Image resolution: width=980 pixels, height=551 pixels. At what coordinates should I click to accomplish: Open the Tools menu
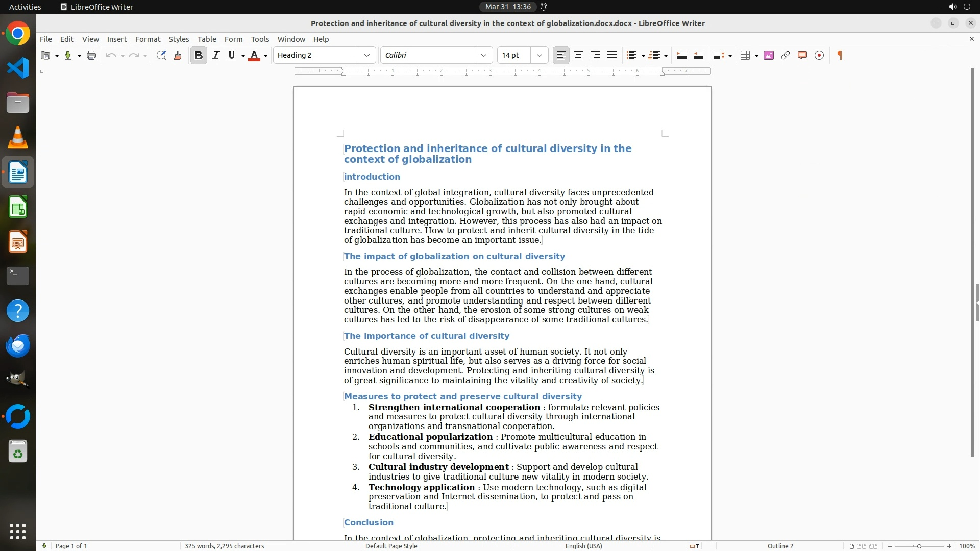point(260,39)
